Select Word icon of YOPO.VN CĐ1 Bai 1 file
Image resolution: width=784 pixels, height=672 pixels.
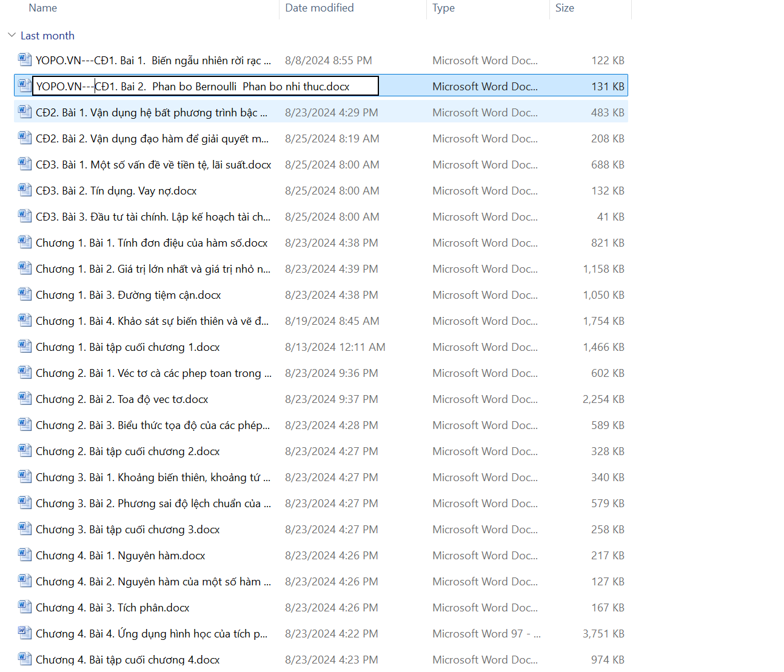point(25,59)
